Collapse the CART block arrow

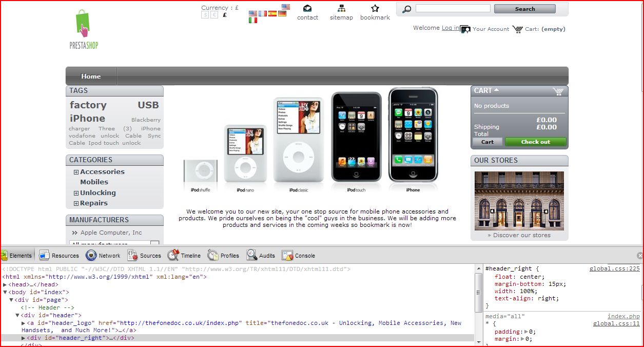coord(496,90)
